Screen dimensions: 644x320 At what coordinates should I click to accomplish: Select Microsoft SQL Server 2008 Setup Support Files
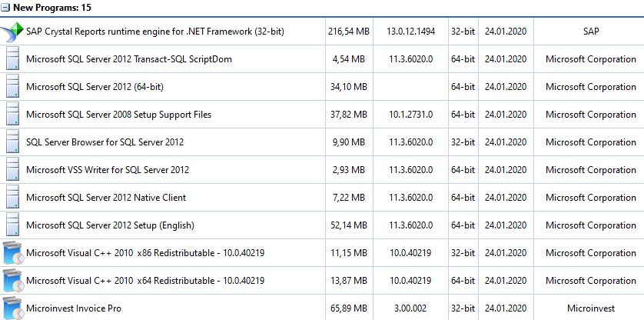pos(118,115)
